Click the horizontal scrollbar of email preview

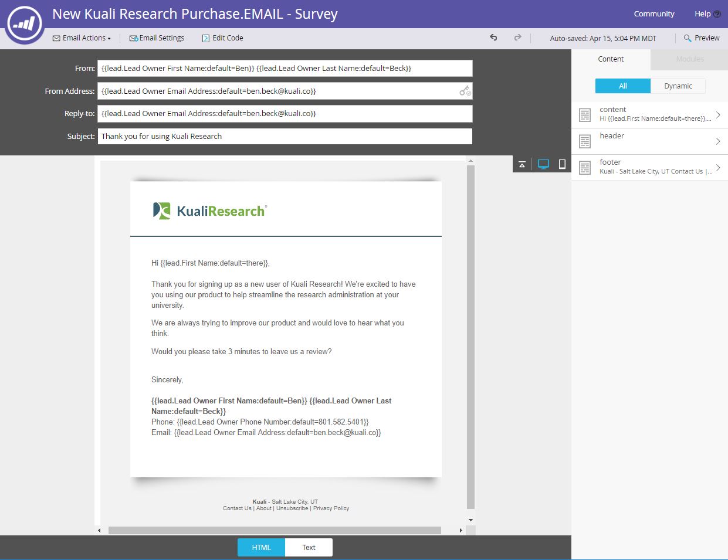(275, 530)
